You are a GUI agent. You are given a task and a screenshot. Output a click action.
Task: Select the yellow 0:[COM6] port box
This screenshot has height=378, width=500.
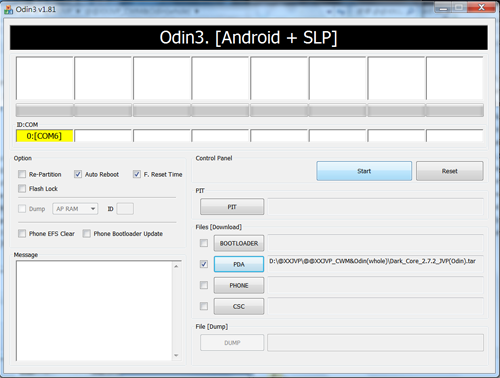coord(44,136)
